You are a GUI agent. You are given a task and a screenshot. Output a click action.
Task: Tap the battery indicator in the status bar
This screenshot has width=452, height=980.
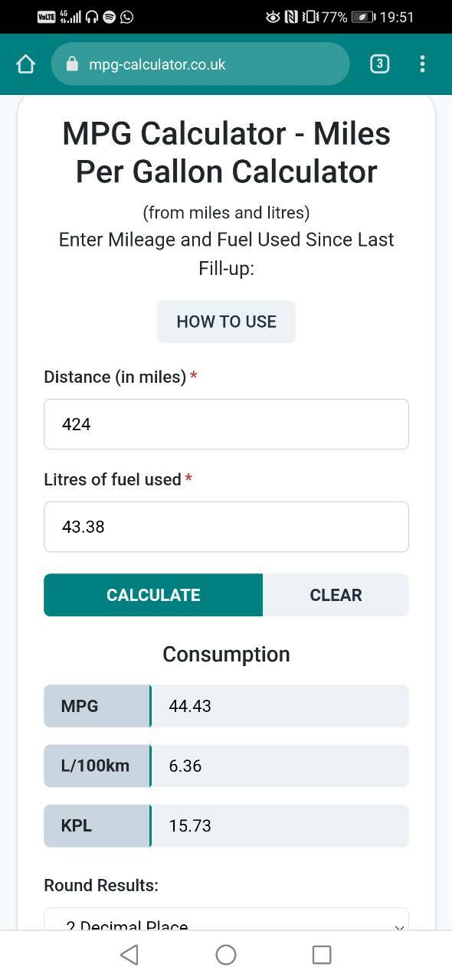pos(363,17)
